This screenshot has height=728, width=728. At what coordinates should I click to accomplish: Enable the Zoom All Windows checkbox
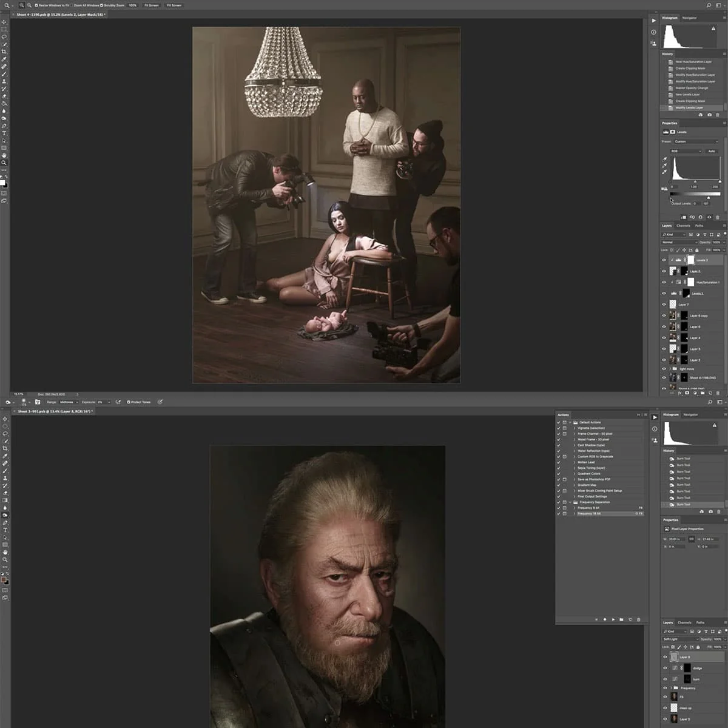tap(72, 5)
